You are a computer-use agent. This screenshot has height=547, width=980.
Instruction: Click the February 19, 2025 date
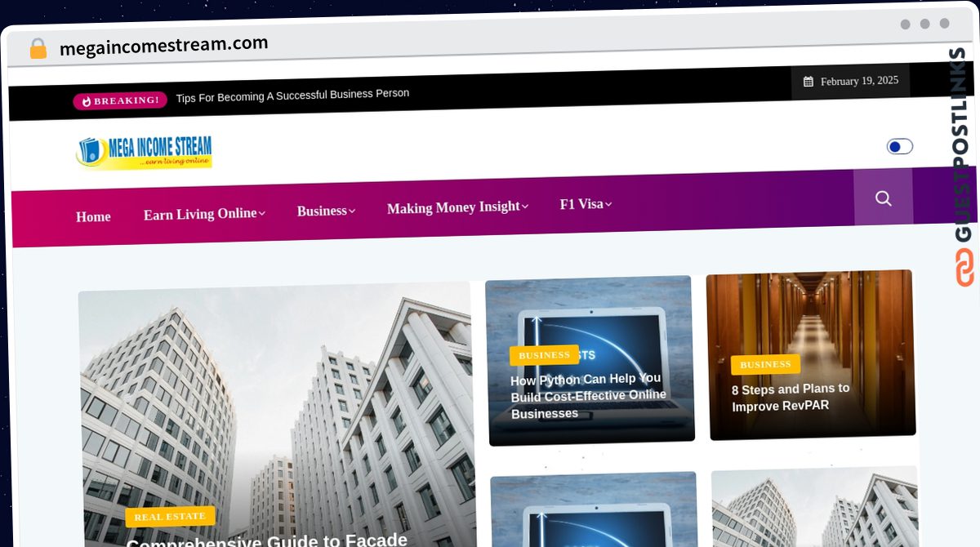pyautogui.click(x=859, y=81)
